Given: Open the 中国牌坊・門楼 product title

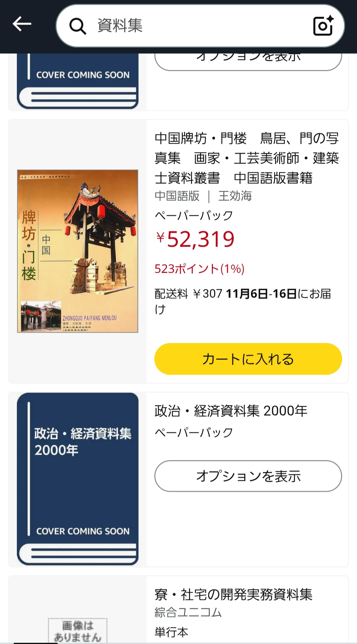Looking at the screenshot, I should (247, 158).
